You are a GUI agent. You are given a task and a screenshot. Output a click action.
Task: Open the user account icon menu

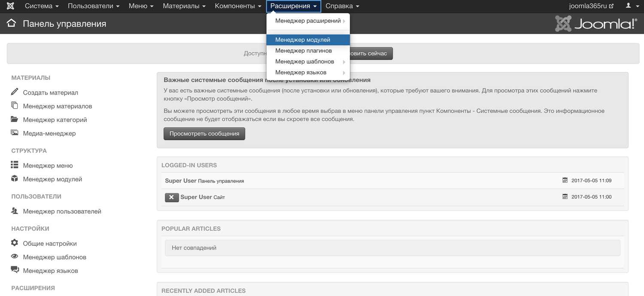631,6
